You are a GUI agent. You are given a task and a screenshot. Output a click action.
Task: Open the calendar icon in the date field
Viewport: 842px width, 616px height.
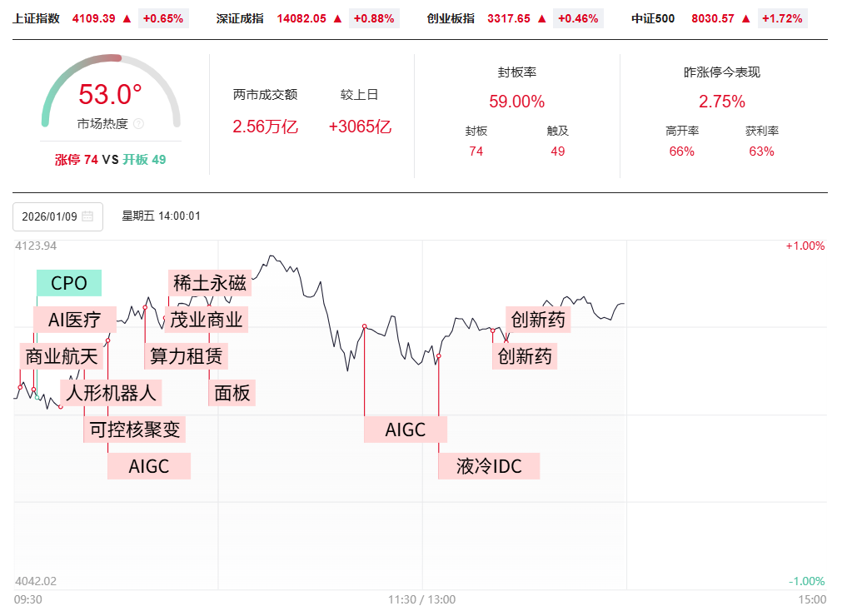87,216
